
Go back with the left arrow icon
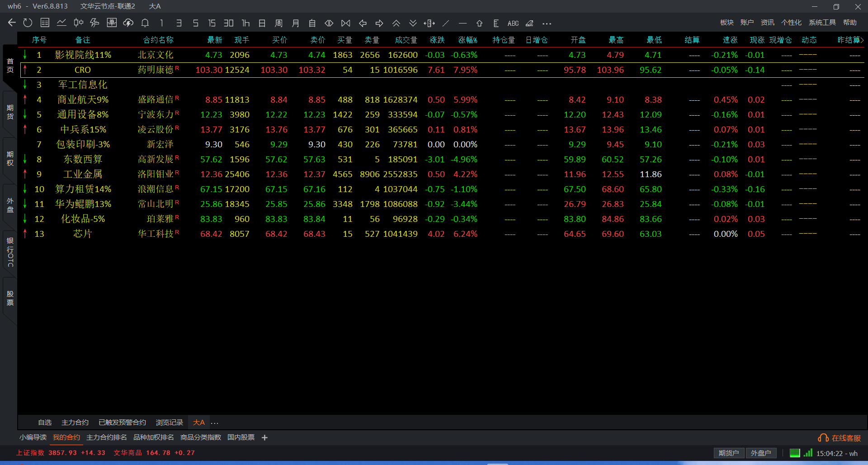tap(12, 23)
